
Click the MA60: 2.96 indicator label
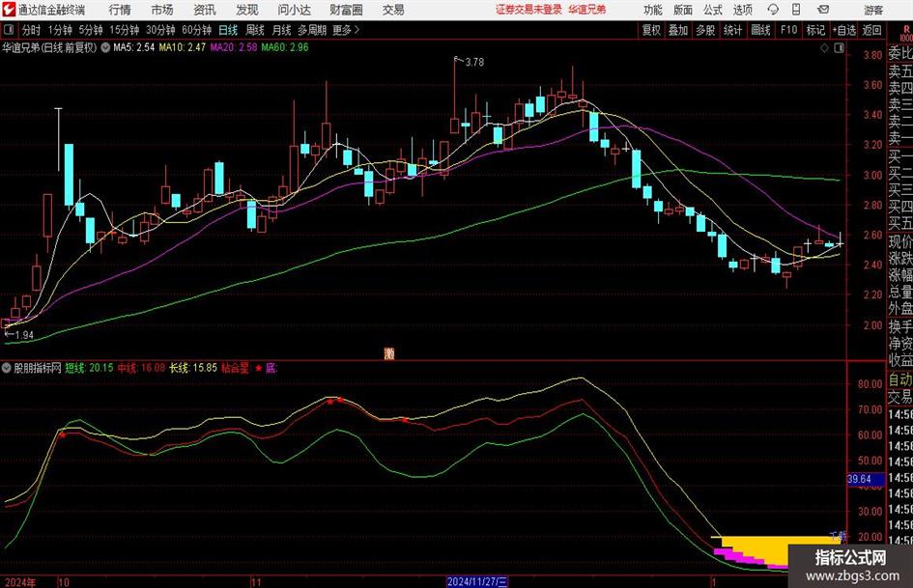point(285,47)
